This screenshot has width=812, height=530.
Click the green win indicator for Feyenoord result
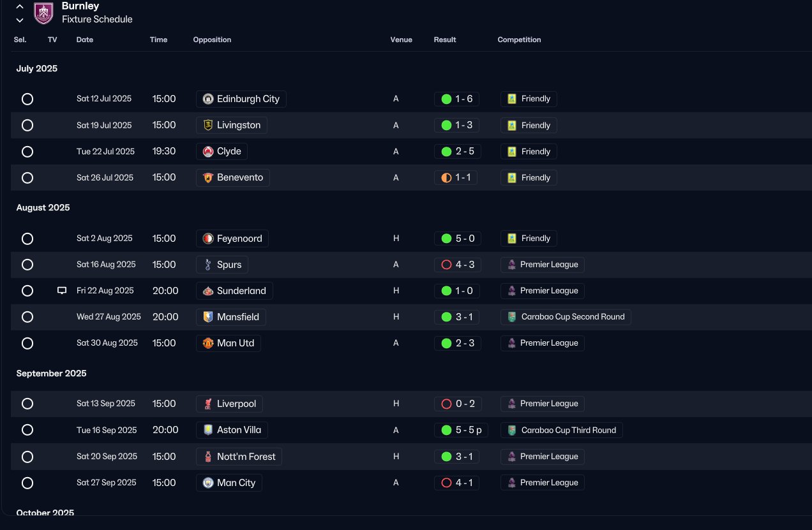click(446, 239)
